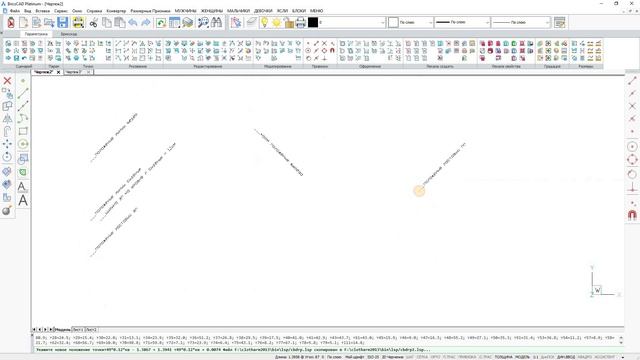Select the line drawing tool
The height and width of the screenshot is (360, 640).
point(23,93)
